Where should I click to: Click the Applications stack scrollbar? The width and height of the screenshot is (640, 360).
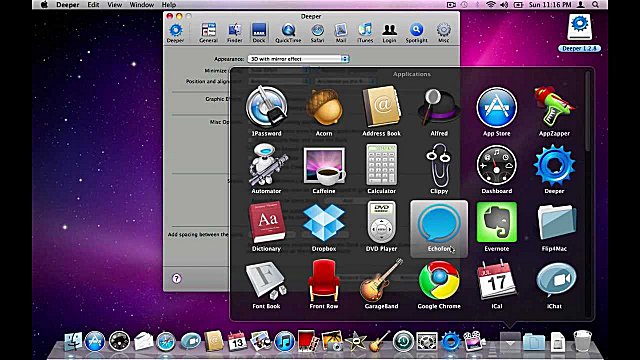click(588, 110)
